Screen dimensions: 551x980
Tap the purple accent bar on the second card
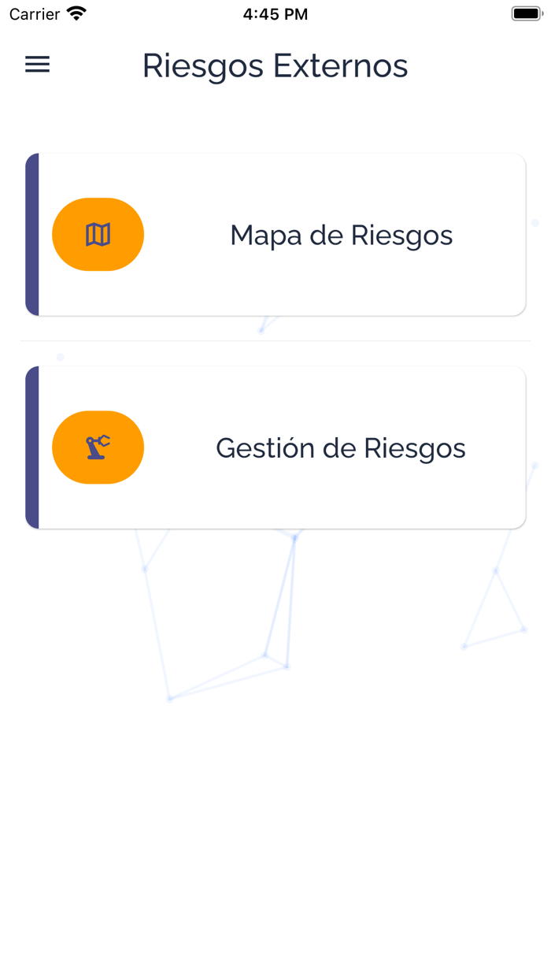[x=31, y=447]
